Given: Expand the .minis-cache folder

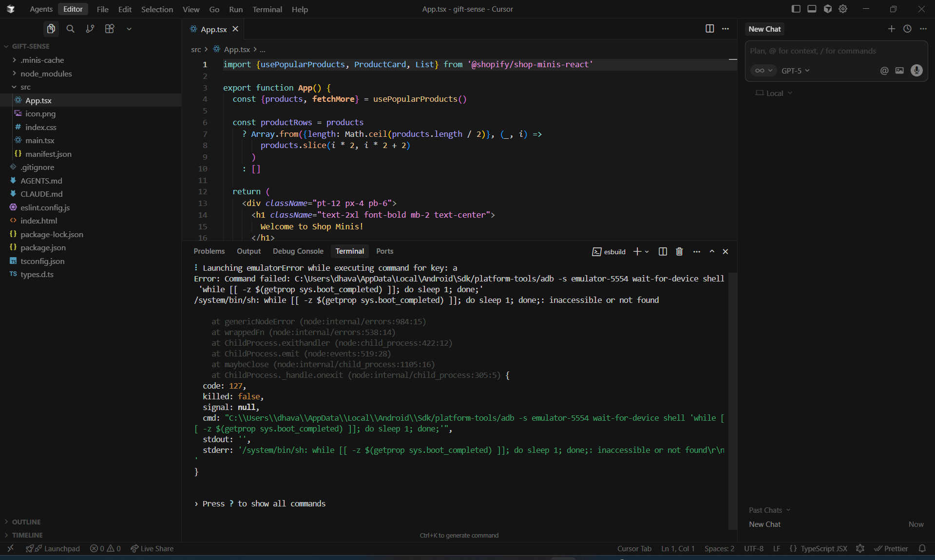Looking at the screenshot, I should tap(91, 60).
